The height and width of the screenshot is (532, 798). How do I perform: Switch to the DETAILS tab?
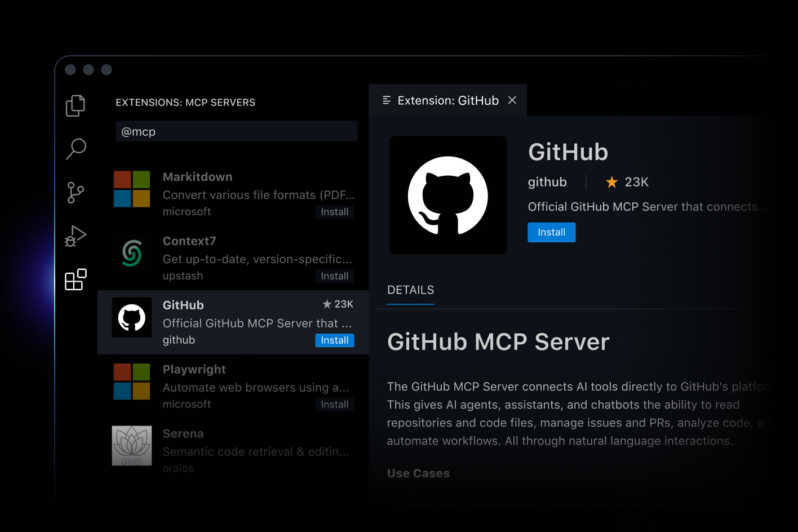(x=411, y=290)
